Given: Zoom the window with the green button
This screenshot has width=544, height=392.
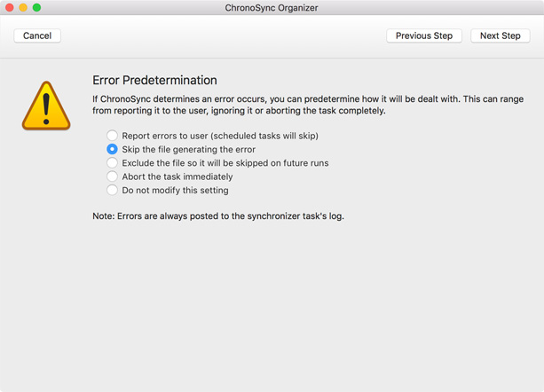Looking at the screenshot, I should pos(36,7).
